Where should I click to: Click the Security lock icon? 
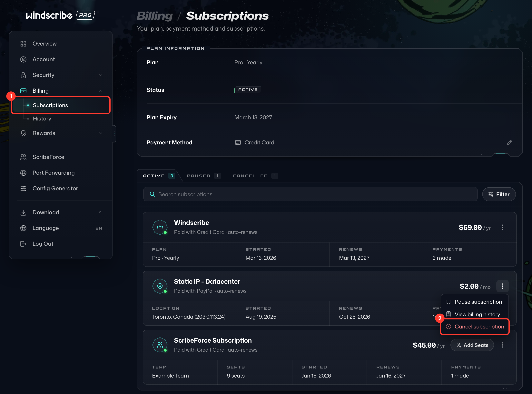tap(23, 75)
